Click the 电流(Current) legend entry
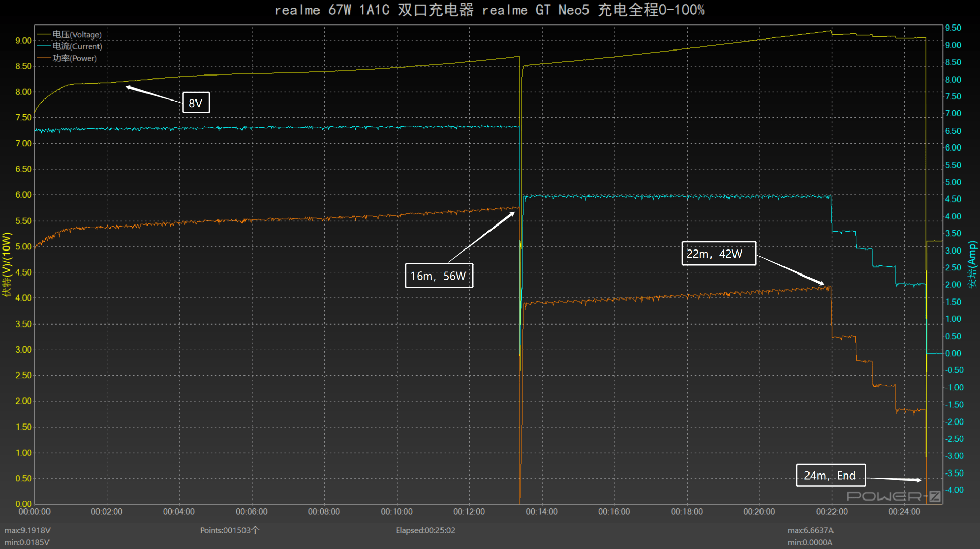Screen dimensions: 980x549 69,46
